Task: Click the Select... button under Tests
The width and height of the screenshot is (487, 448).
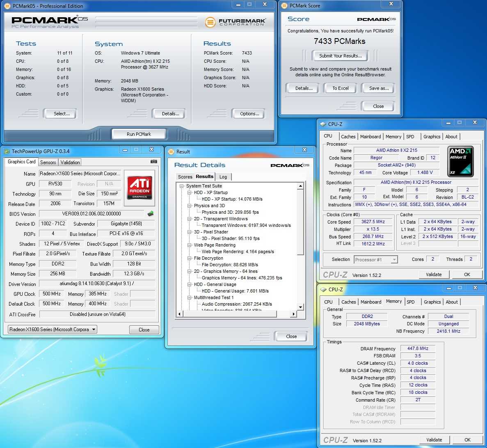Action: [x=62, y=114]
